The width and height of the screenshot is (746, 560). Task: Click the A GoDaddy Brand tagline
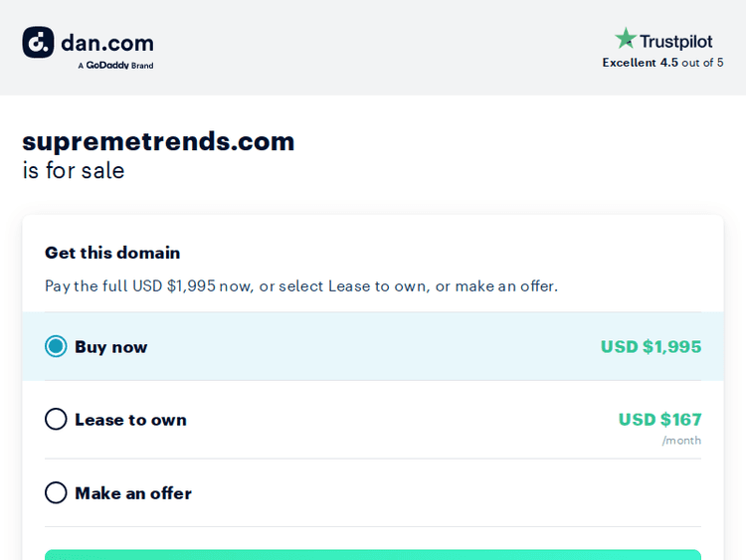(x=115, y=66)
